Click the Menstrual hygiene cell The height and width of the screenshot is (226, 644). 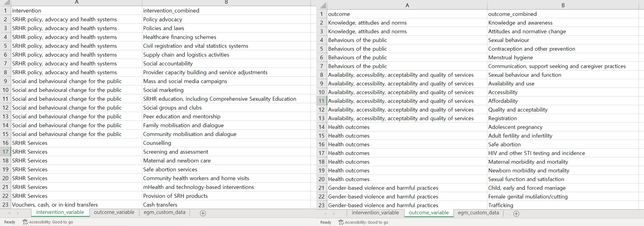pyautogui.click(x=510, y=58)
